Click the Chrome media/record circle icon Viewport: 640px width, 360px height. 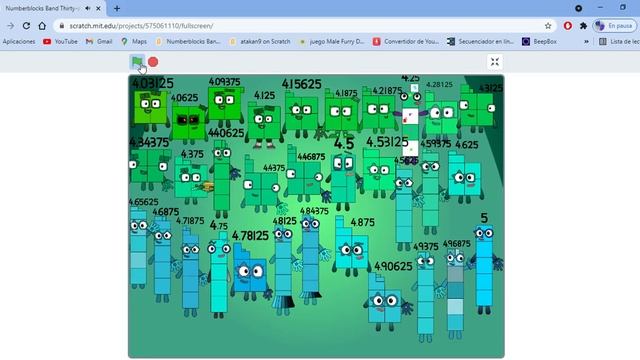pyautogui.click(x=578, y=8)
